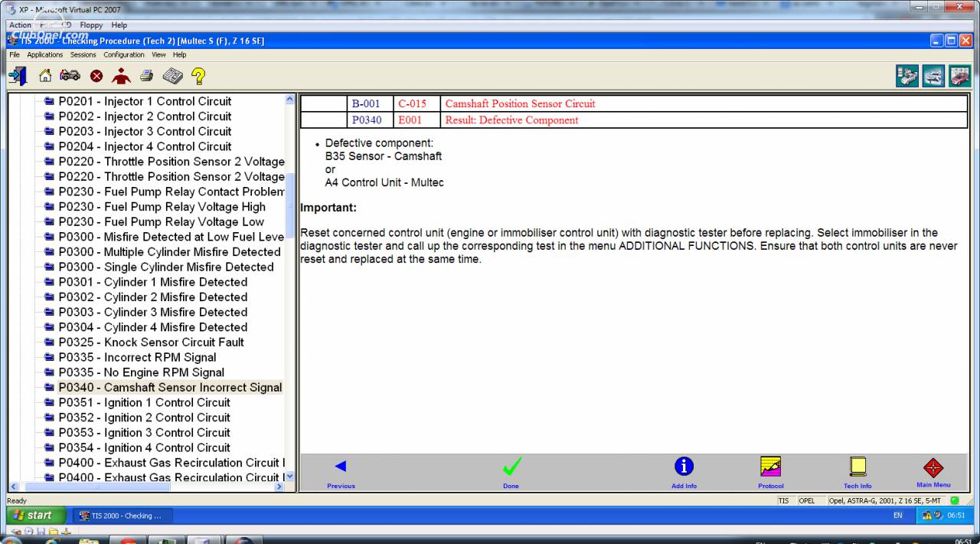Select P0335 - Incorrect RPM Signal
The height and width of the screenshot is (544, 980).
pos(137,357)
